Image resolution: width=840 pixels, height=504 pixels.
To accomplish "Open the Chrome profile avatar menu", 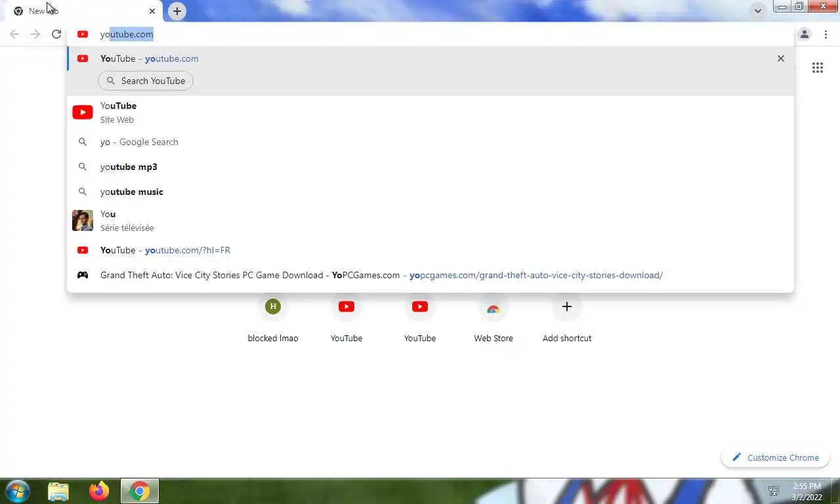I will click(x=805, y=34).
